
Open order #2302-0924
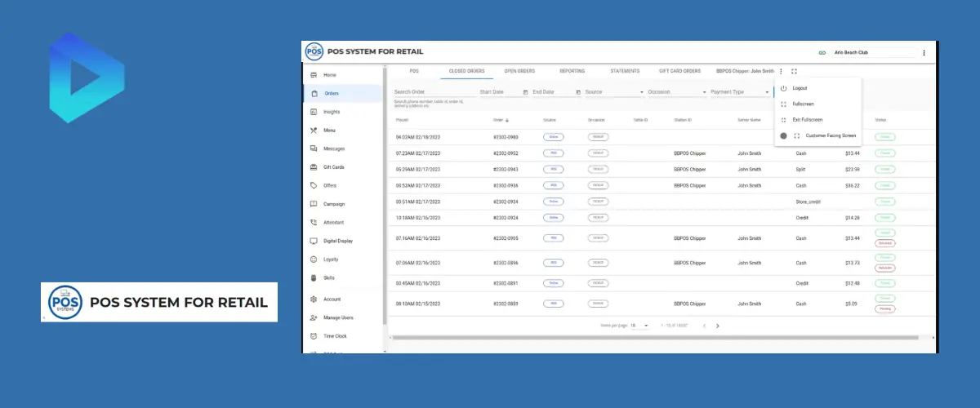tap(505, 218)
